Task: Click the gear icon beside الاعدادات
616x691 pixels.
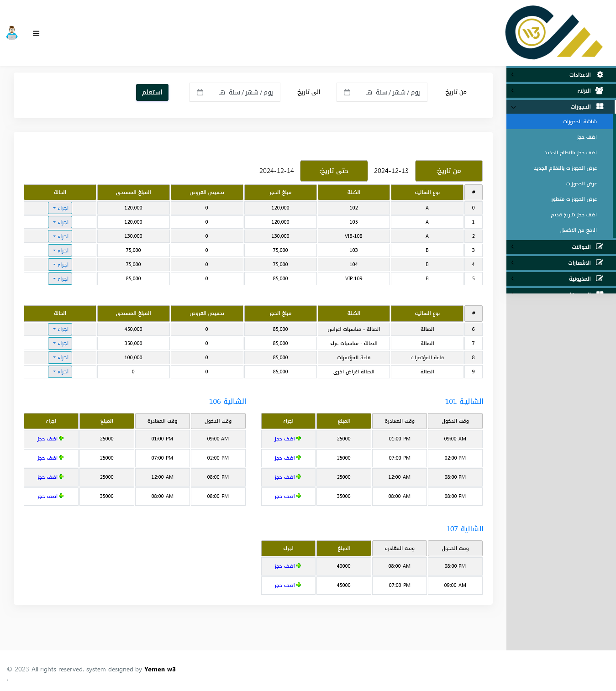Action: point(600,75)
